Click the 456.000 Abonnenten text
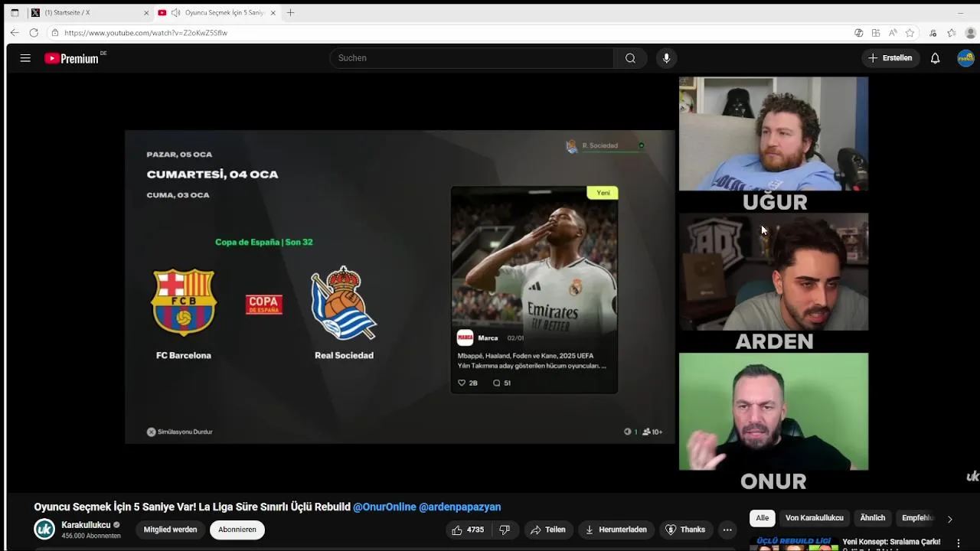 pos(91,536)
